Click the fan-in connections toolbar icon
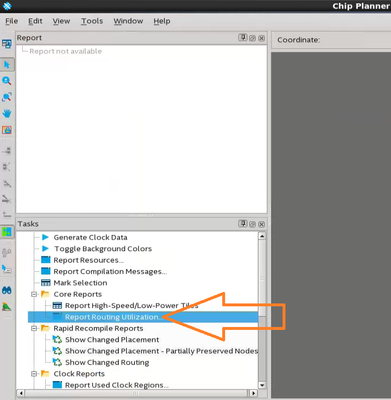391x400 pixels. coord(7,151)
